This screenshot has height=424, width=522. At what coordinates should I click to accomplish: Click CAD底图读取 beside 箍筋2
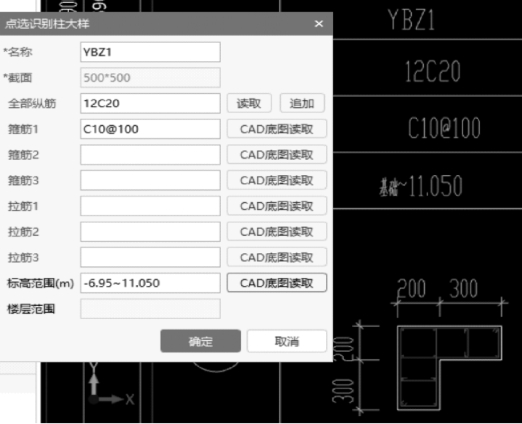(x=277, y=155)
